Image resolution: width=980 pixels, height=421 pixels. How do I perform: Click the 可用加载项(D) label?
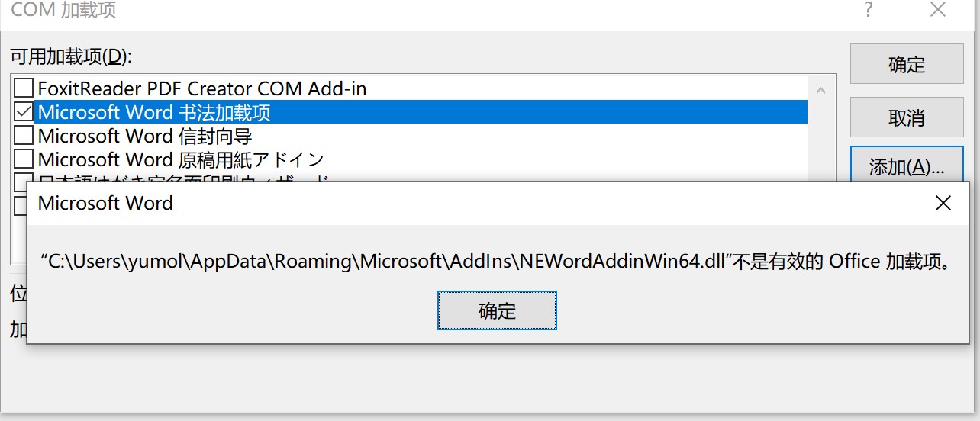tap(70, 56)
